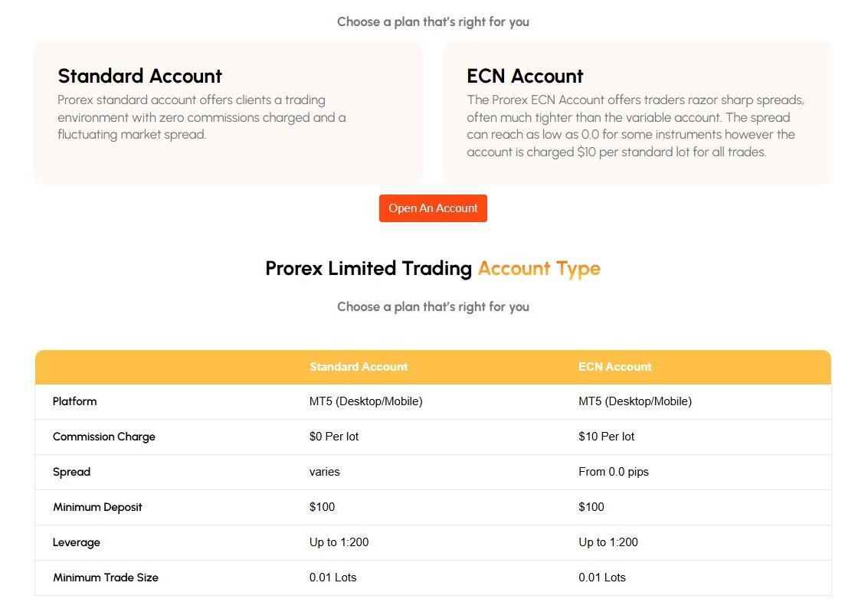This screenshot has width=868, height=612.
Task: Click the Minimum Trade Size row label
Action: click(106, 578)
